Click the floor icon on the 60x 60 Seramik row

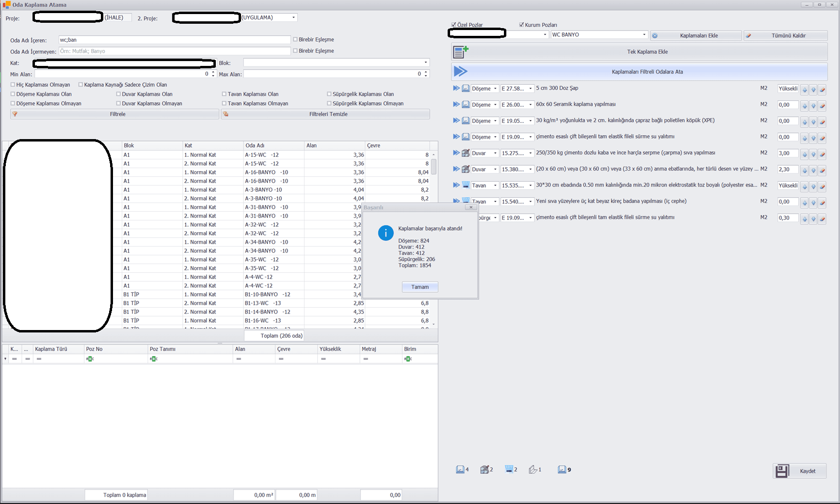point(466,104)
